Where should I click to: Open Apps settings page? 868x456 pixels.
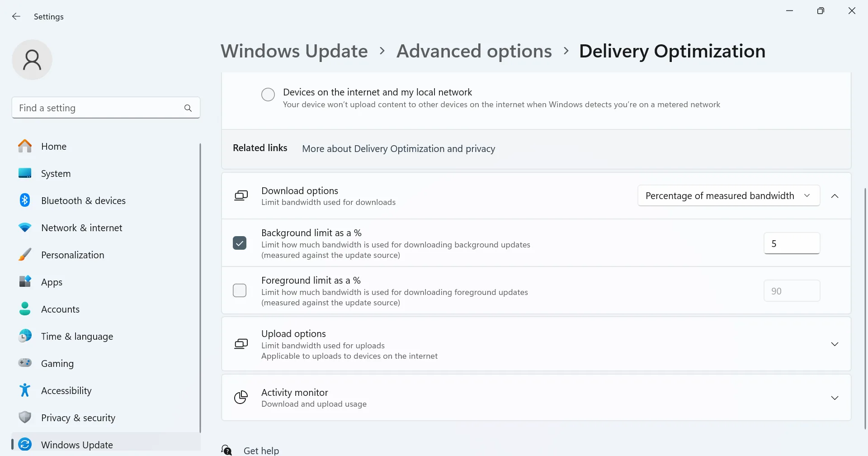coord(106,282)
